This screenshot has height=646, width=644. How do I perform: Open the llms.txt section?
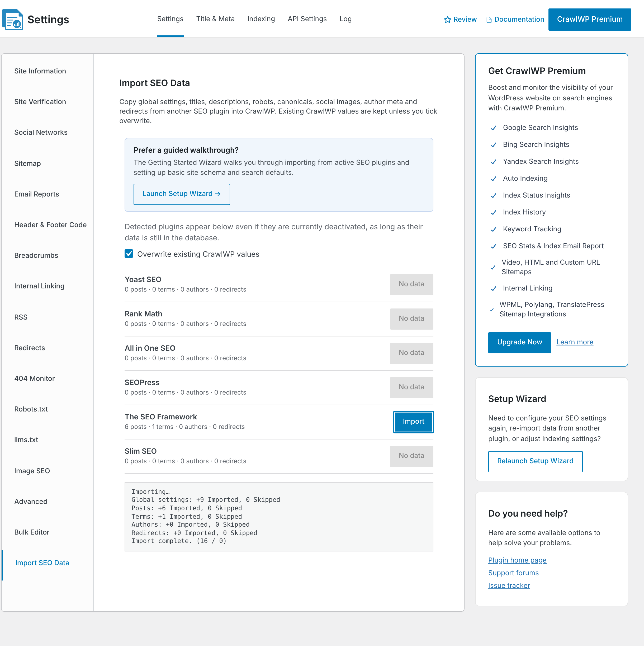pos(26,440)
